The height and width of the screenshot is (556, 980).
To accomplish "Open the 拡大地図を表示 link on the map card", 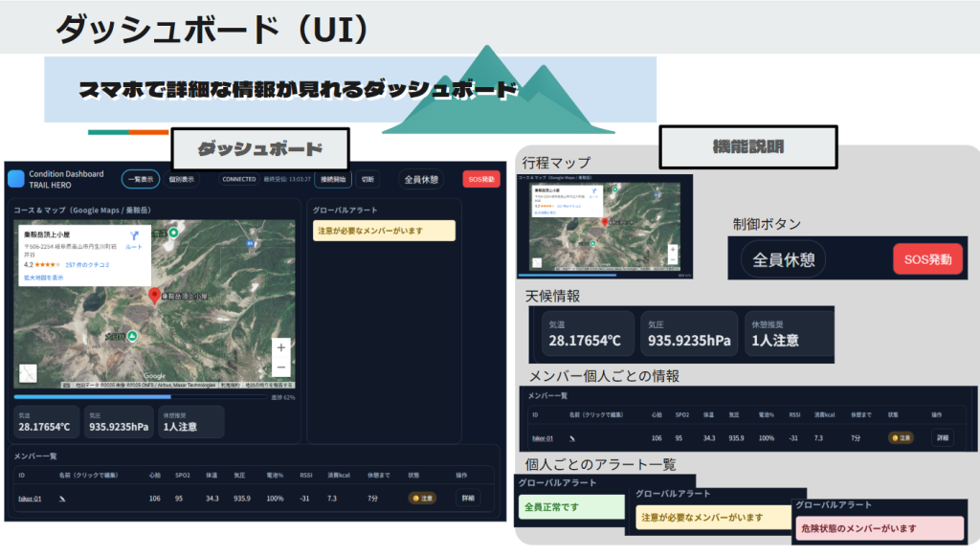I will pos(44,277).
